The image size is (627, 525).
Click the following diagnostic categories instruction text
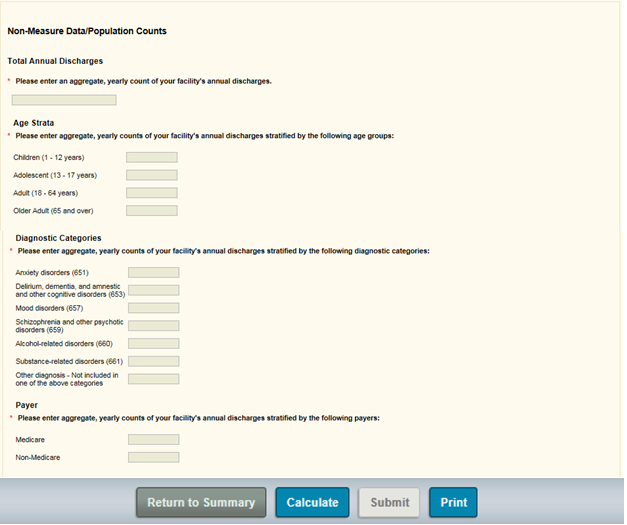[224, 251]
